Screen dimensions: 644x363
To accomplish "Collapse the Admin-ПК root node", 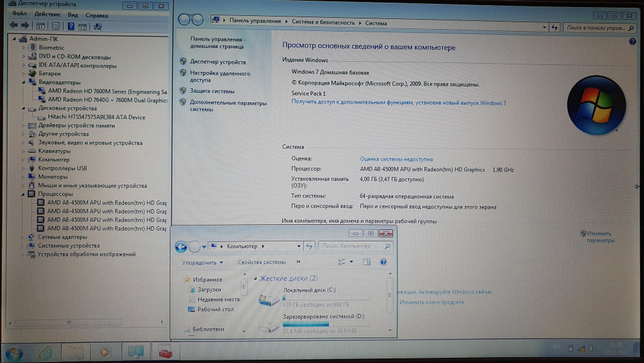I will point(14,39).
